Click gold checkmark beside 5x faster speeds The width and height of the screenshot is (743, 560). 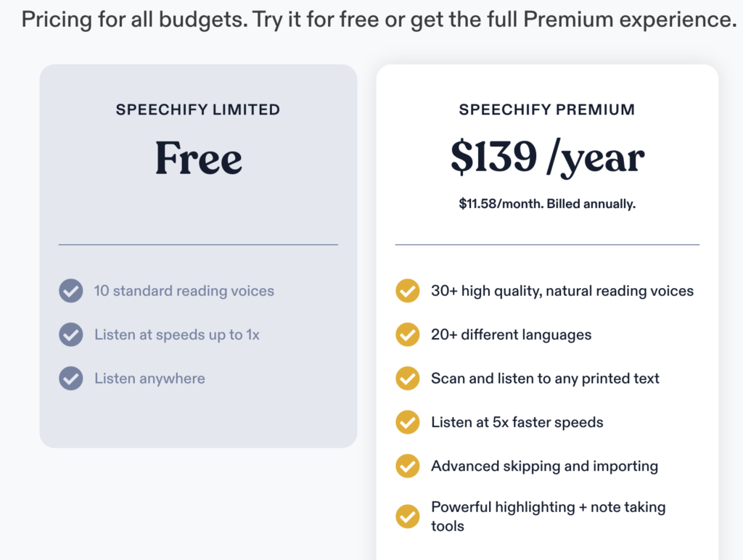coord(407,422)
